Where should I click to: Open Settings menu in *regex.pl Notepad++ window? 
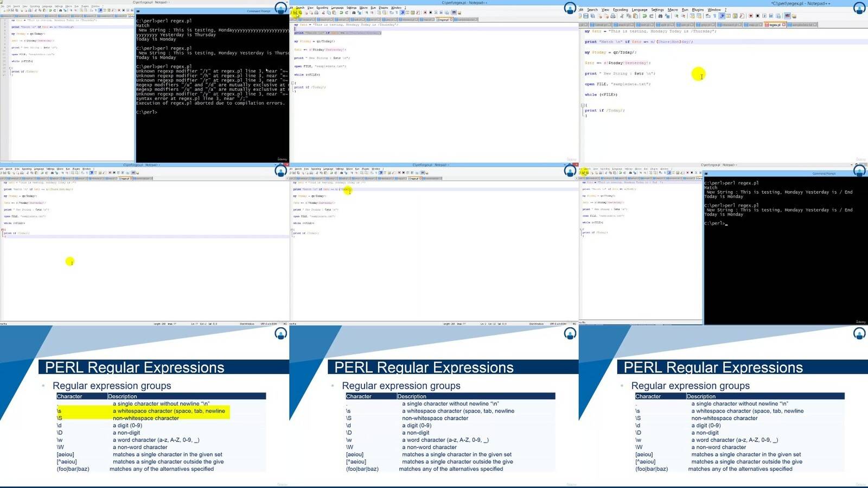[x=658, y=10]
